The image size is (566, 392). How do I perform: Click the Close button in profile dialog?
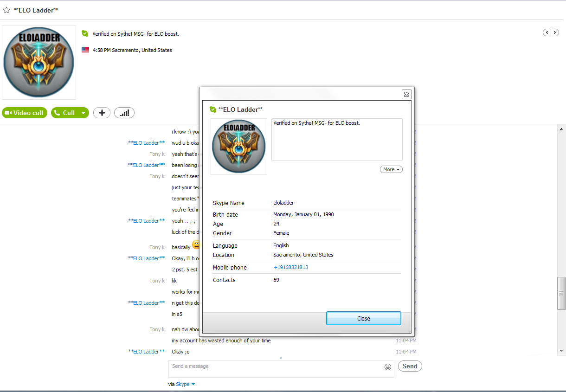click(364, 318)
